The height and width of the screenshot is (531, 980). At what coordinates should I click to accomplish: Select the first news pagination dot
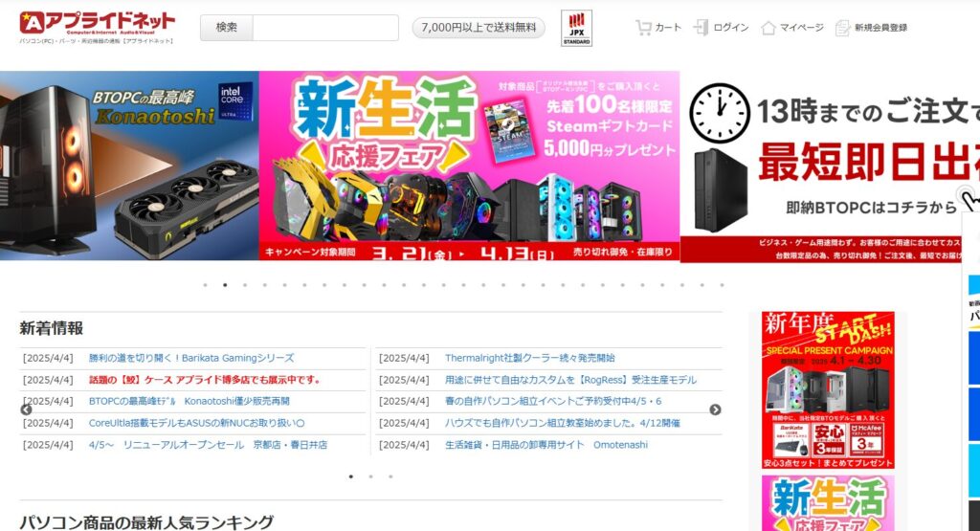tap(350, 476)
